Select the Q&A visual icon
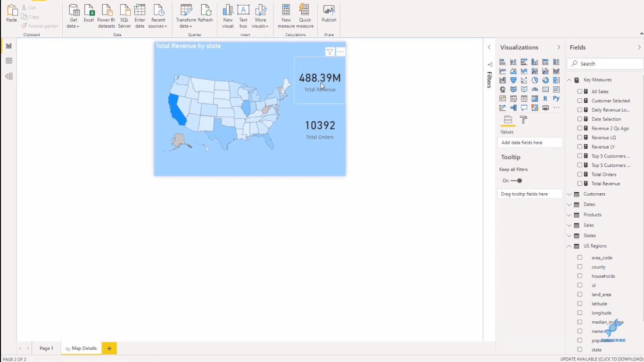644x362 pixels. click(524, 108)
